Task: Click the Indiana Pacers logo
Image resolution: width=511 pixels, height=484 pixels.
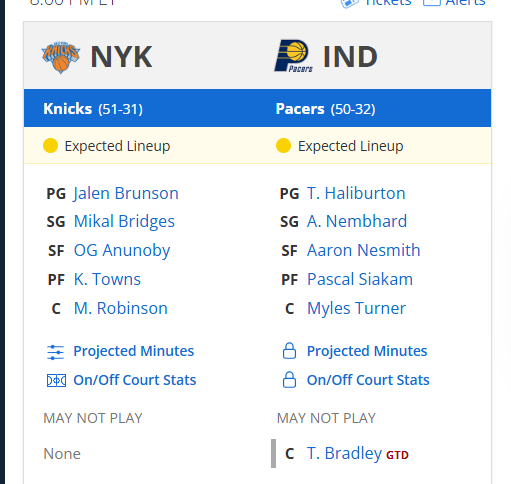Action: (293, 56)
